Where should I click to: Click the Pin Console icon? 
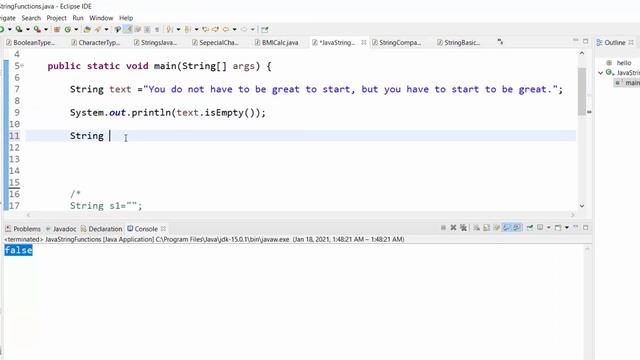point(530,228)
